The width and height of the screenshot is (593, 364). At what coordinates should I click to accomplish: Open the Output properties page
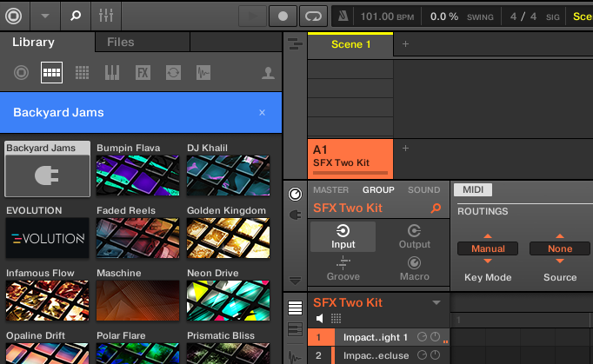tap(415, 236)
